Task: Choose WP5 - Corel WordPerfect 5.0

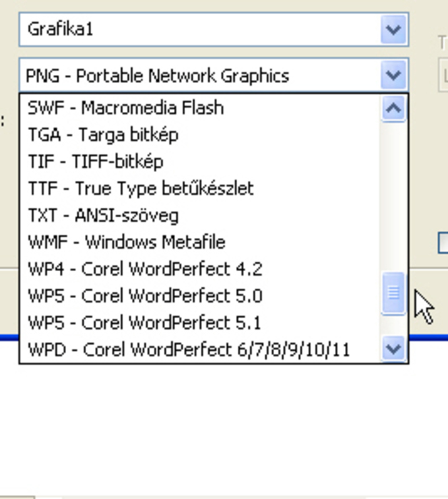Action: (x=199, y=296)
